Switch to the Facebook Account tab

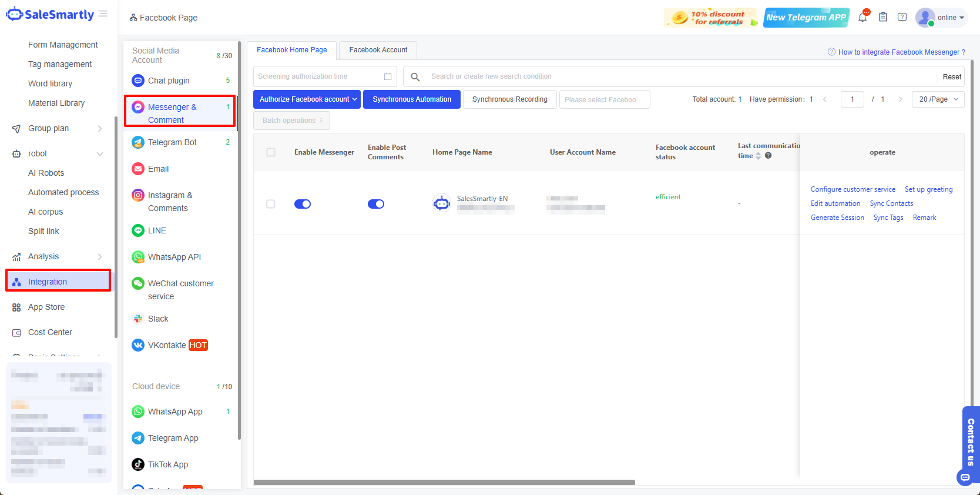pos(378,50)
